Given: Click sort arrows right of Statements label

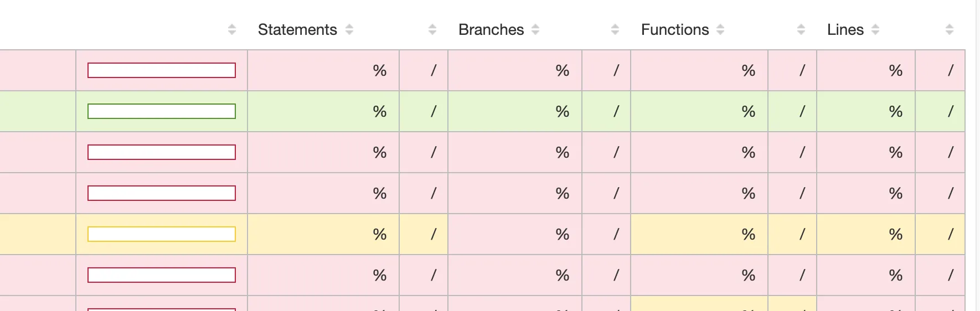Looking at the screenshot, I should pos(349,29).
